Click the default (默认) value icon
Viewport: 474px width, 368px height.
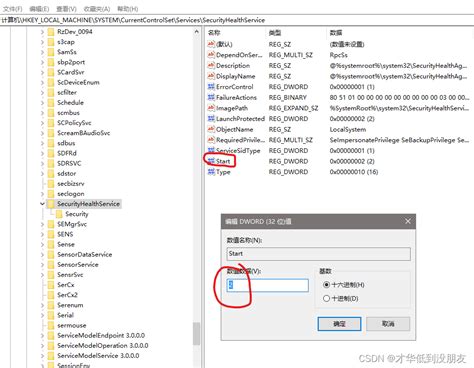point(211,44)
